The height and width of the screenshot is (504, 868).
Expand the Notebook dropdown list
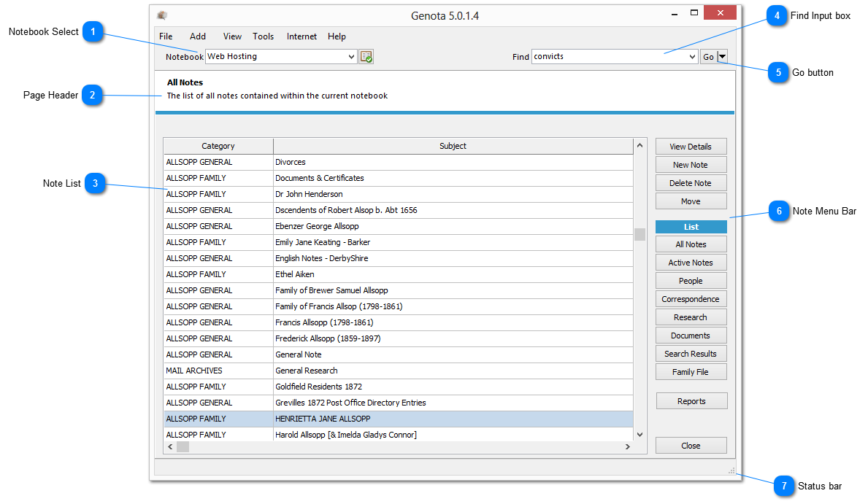point(351,57)
